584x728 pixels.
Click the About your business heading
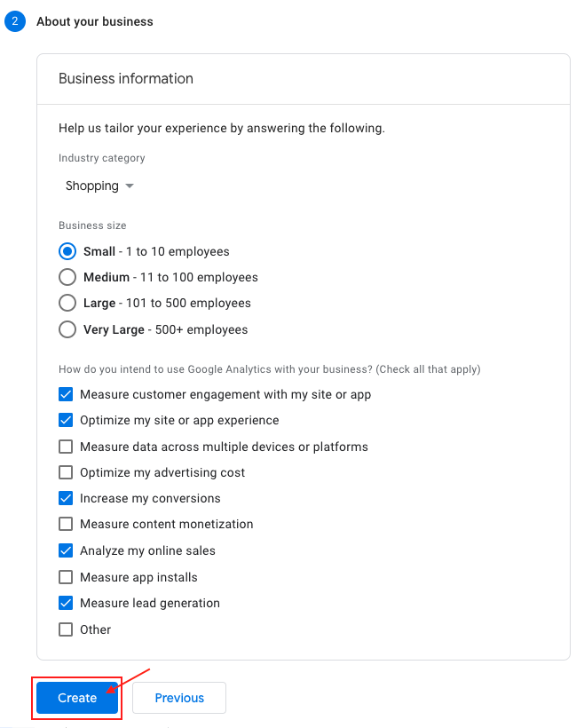[x=95, y=21]
